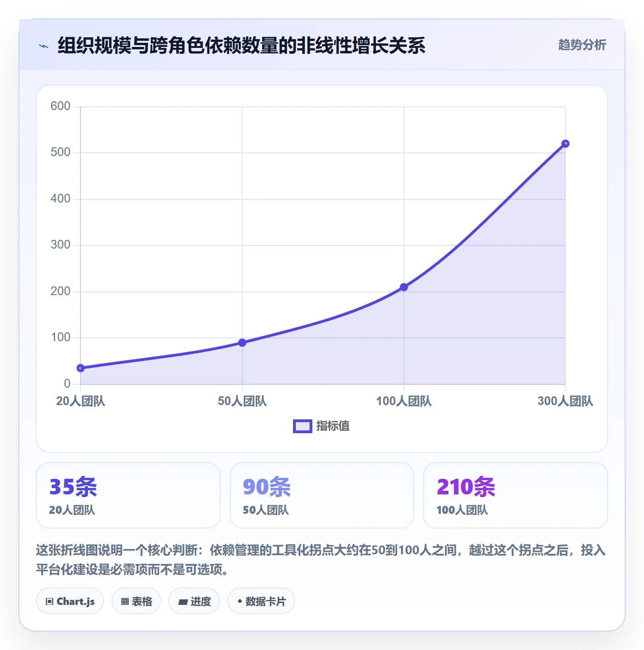Click the 趋势分析 badge in header
The image size is (644, 650).
(582, 45)
